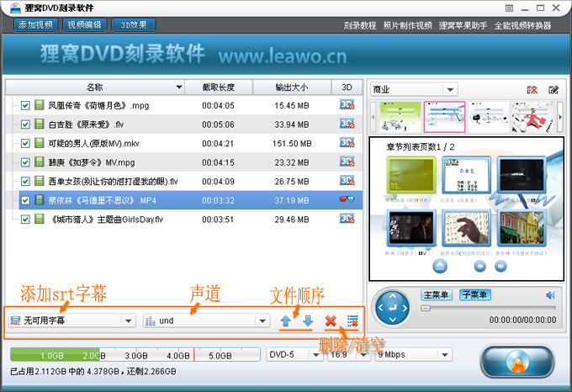Click the 3D icon for 韩庚《如梦令》MV.mpg
Screen dimensions: 572x392
coord(347,162)
